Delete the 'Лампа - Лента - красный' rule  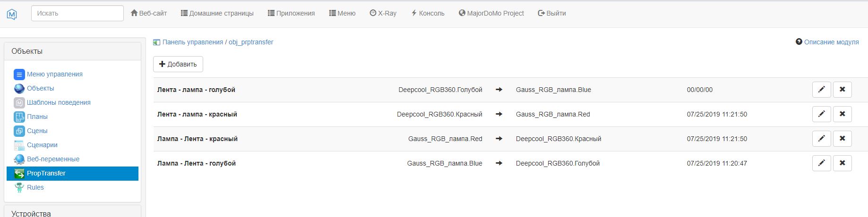tap(842, 139)
